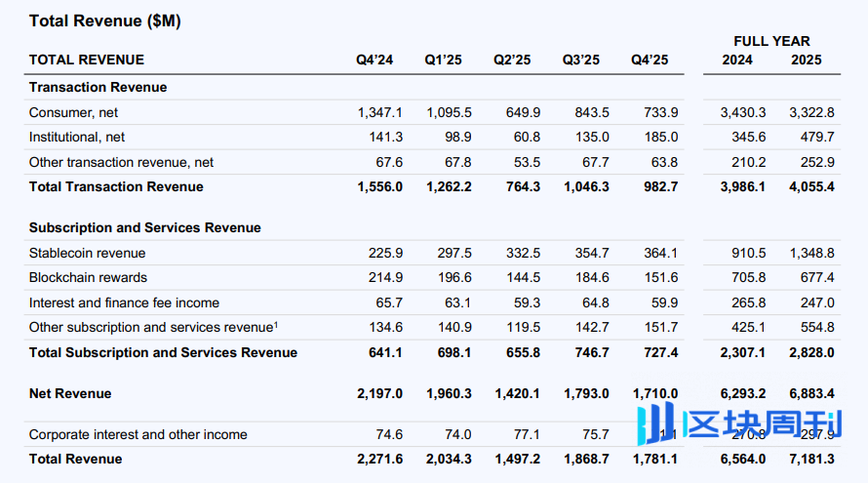Click the Q2'25 column header
This screenshot has height=483, width=868.
point(512,60)
